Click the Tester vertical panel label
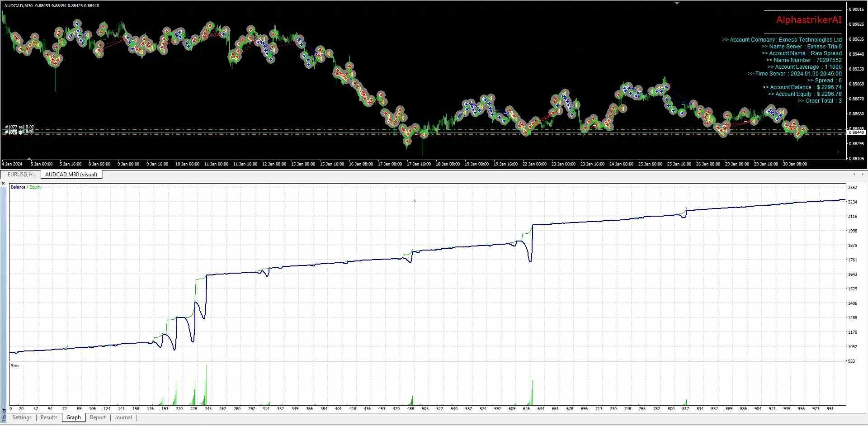The width and height of the screenshot is (868, 426). coord(4,414)
